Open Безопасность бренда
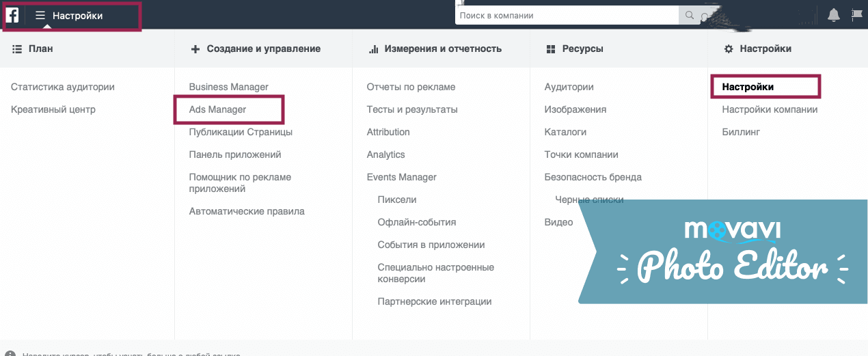The height and width of the screenshot is (356, 868). [593, 177]
